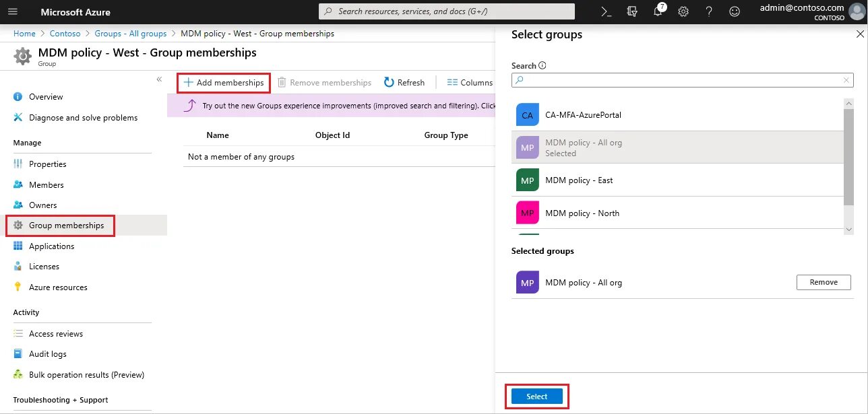The width and height of the screenshot is (868, 414).
Task: Click the Owners people icon
Action: [x=18, y=205]
